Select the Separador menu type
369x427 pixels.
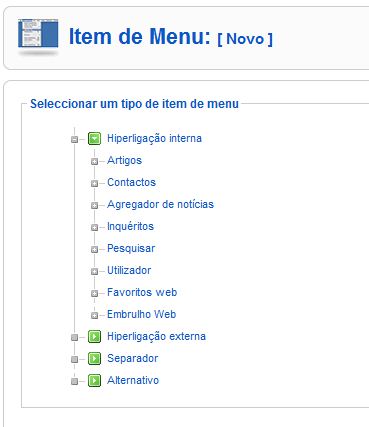coord(133,359)
